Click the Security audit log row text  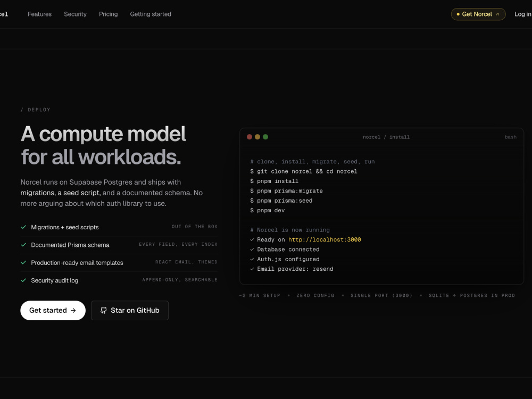(x=55, y=280)
